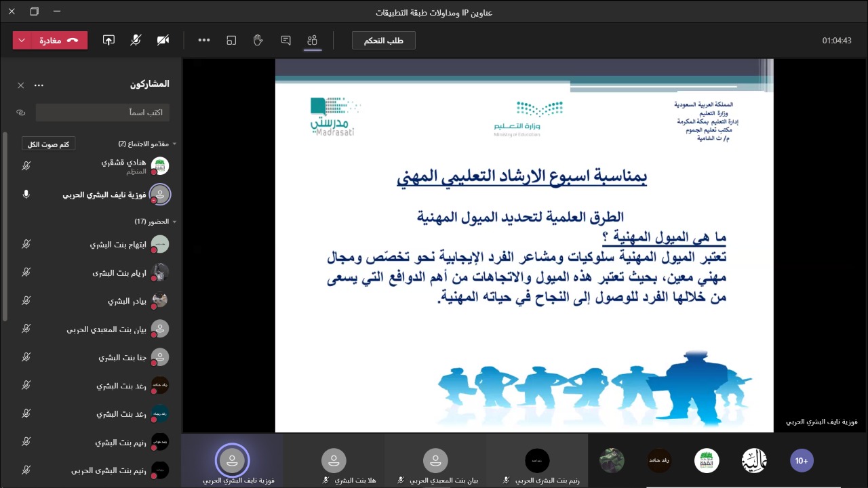Click the رغد حامد round avatar
The height and width of the screenshot is (488, 868).
pos(659,461)
